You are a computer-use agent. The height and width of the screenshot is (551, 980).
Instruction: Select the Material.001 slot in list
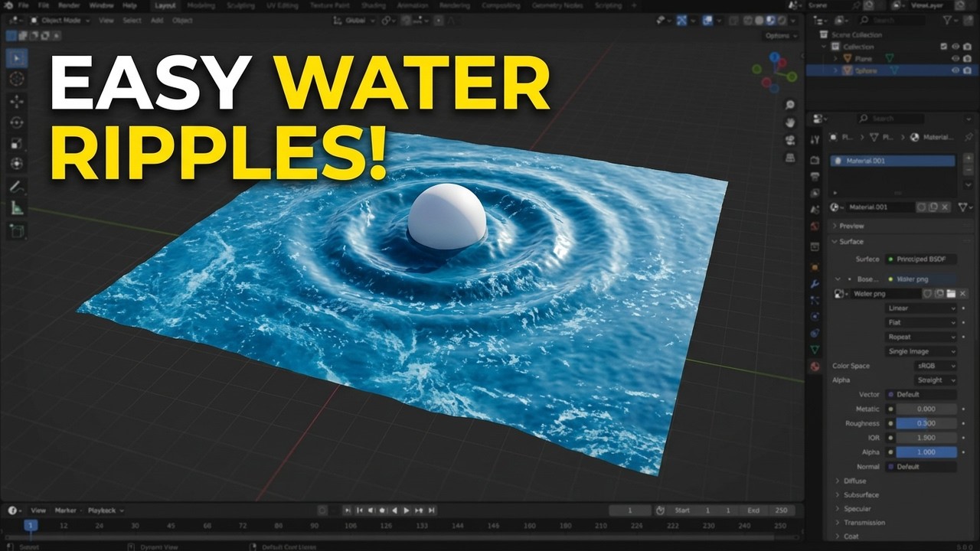pyautogui.click(x=893, y=161)
